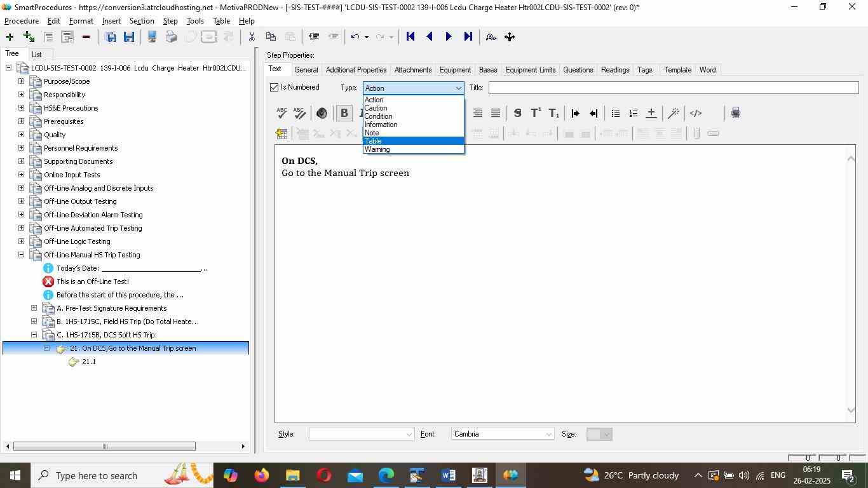Expand A. Pre-Test Signature Requirements node
The height and width of the screenshot is (488, 868).
(34, 308)
